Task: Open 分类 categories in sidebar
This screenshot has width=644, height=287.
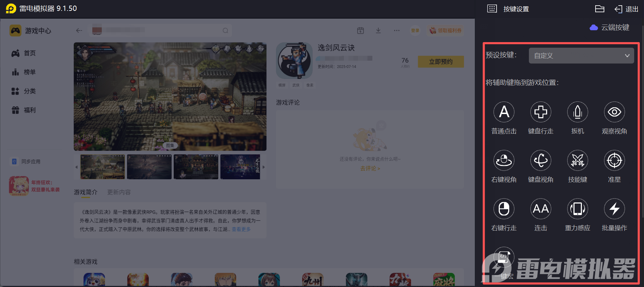Action: 24,91
